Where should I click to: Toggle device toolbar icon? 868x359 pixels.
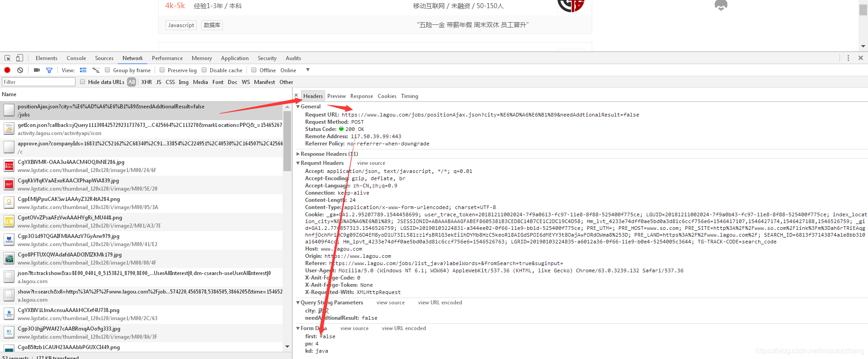pos(19,58)
